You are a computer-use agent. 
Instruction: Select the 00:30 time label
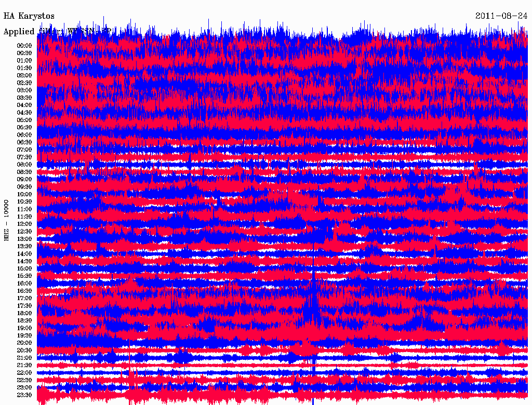click(24, 53)
